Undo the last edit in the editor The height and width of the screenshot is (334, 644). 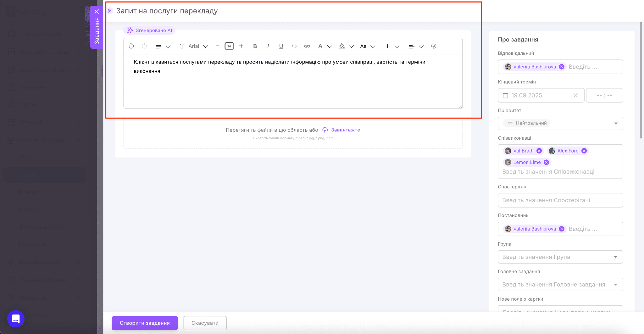tap(131, 46)
